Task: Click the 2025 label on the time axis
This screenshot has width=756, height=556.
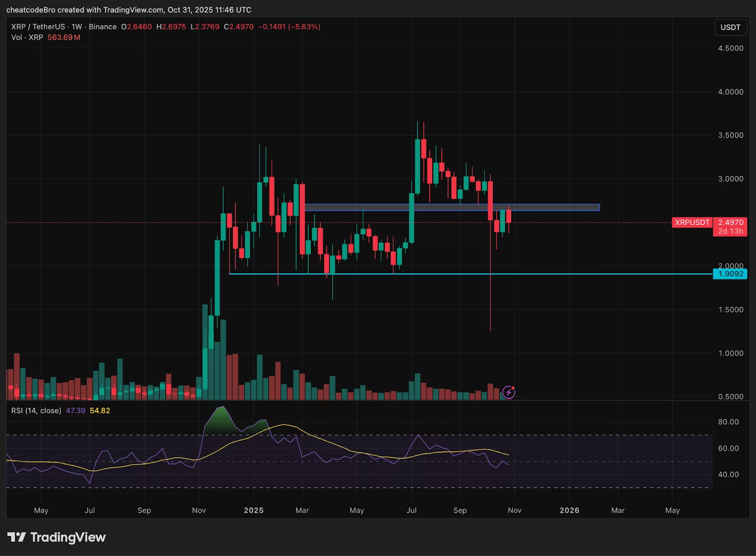Action: point(254,511)
